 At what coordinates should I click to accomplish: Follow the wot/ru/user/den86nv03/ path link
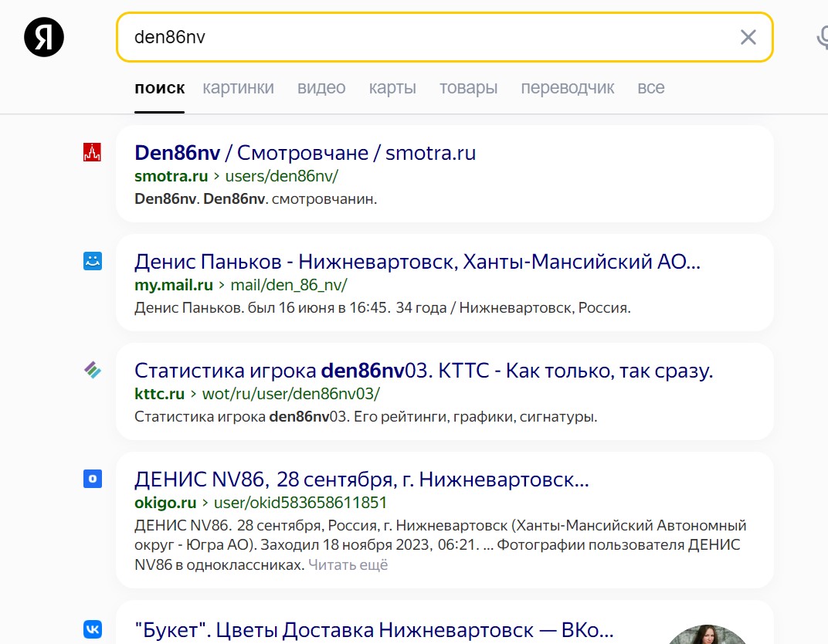pos(291,394)
